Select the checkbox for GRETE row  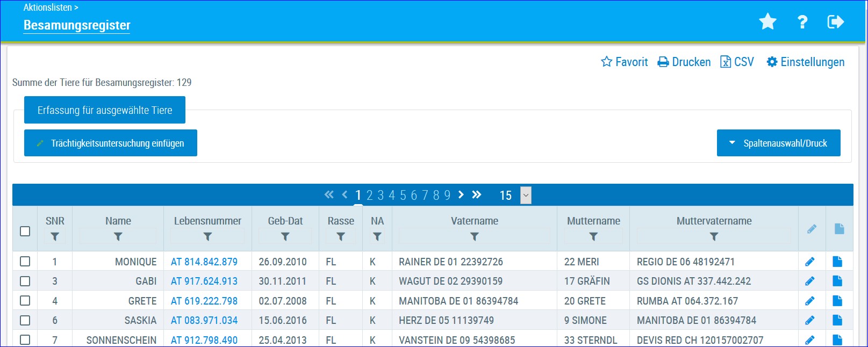(25, 301)
